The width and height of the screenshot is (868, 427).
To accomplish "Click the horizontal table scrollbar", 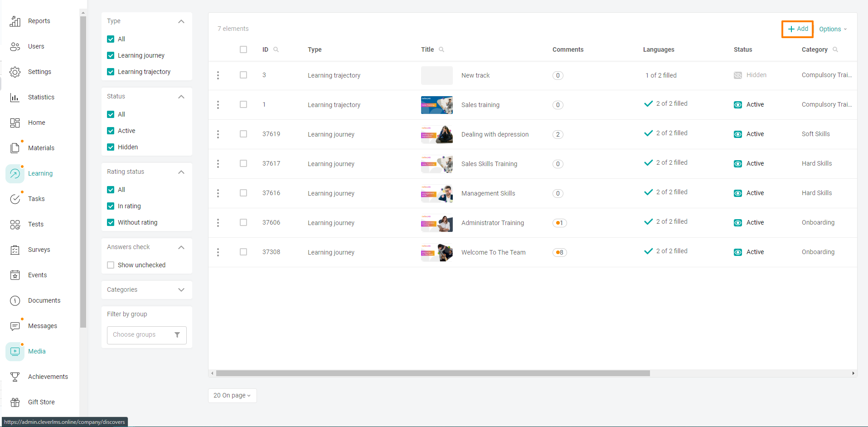I will tap(433, 373).
